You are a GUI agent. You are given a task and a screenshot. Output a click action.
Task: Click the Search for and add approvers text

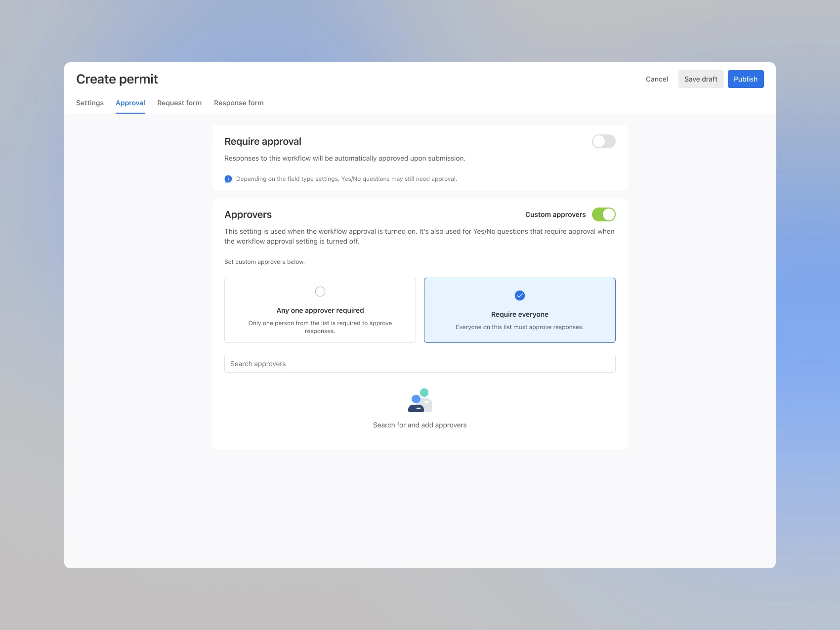coord(420,425)
